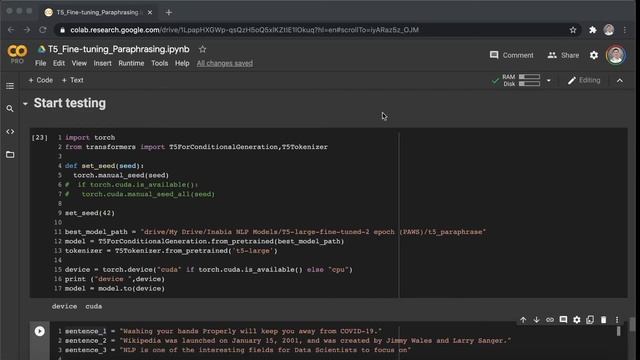Click the code cell scrollbar thumb
Viewport: 640px width, 360px height.
point(618,331)
